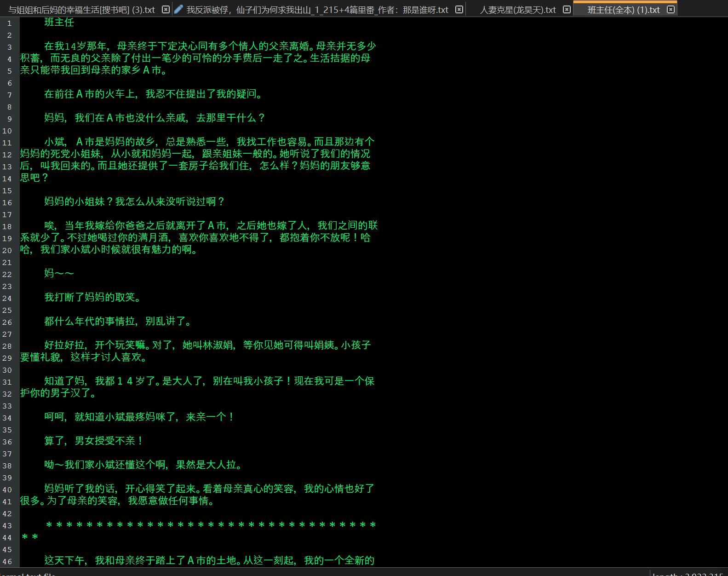
Task: Close the 我反派被俘 file tab
Action: click(459, 10)
